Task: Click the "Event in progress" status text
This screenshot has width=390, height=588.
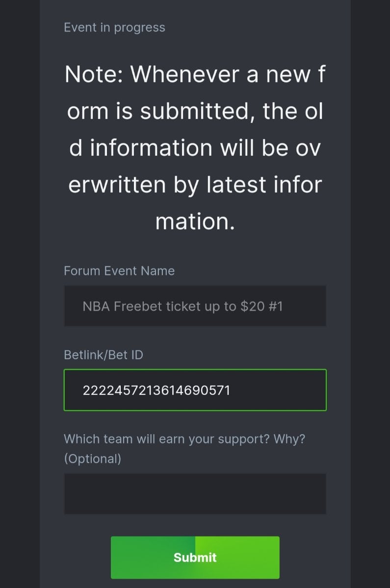Action: (114, 27)
